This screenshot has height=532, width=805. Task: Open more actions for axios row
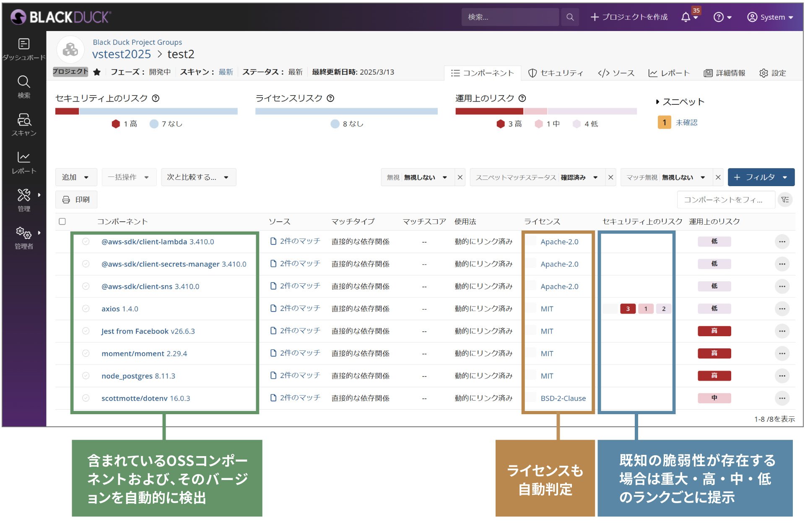[782, 309]
